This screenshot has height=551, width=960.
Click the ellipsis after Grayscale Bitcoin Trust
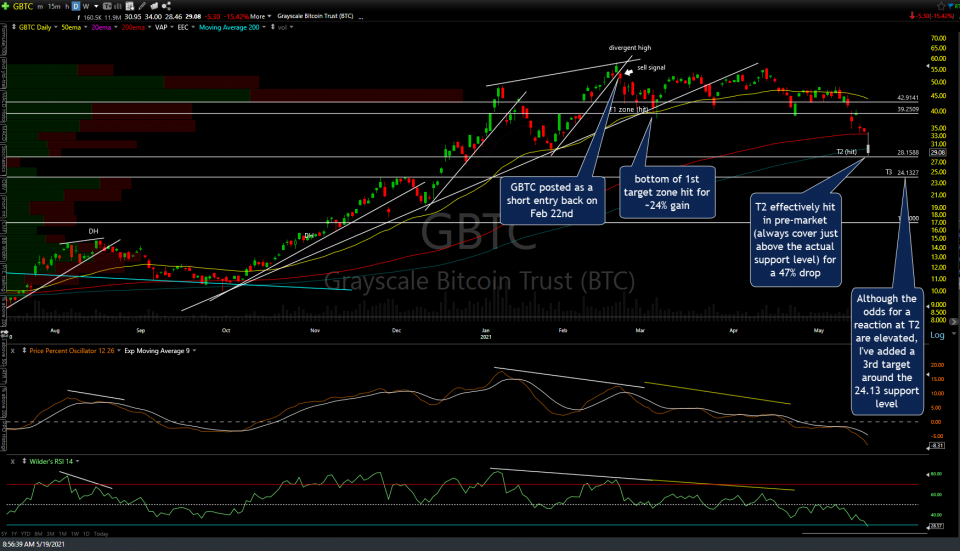point(361,17)
